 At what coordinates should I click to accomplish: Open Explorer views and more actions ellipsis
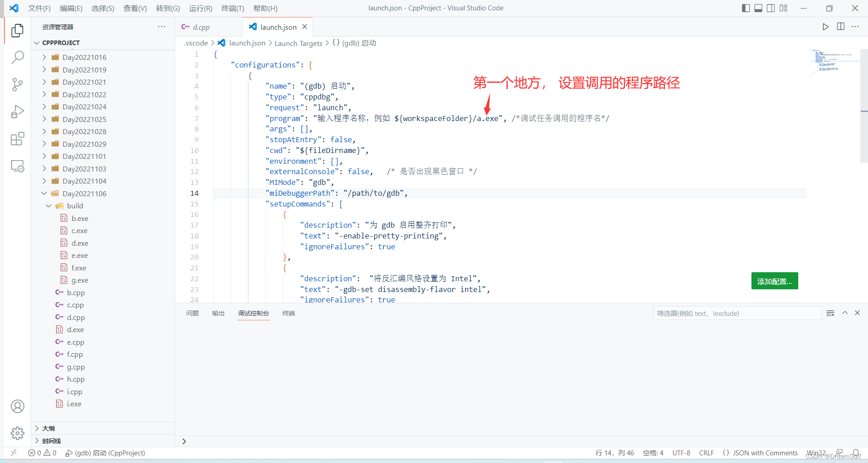tap(162, 27)
